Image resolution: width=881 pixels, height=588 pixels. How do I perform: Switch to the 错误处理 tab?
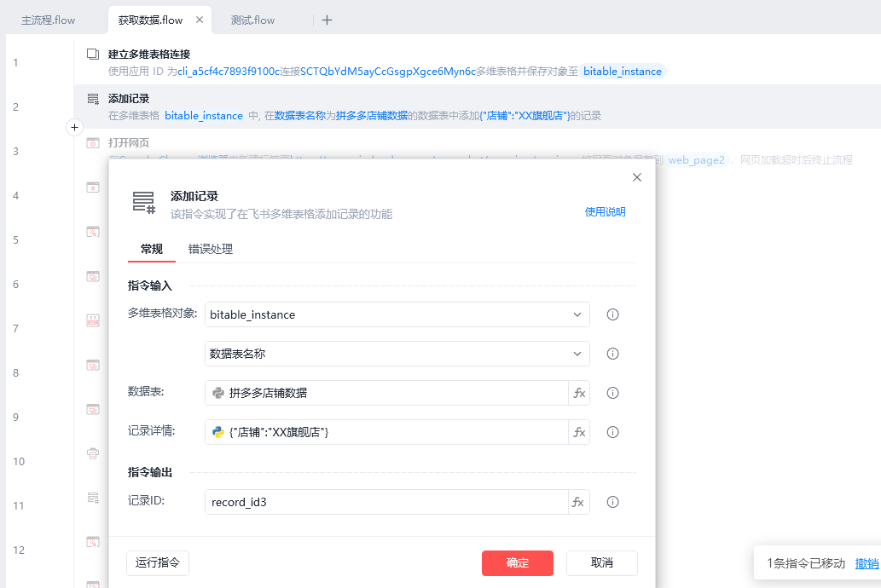click(210, 249)
